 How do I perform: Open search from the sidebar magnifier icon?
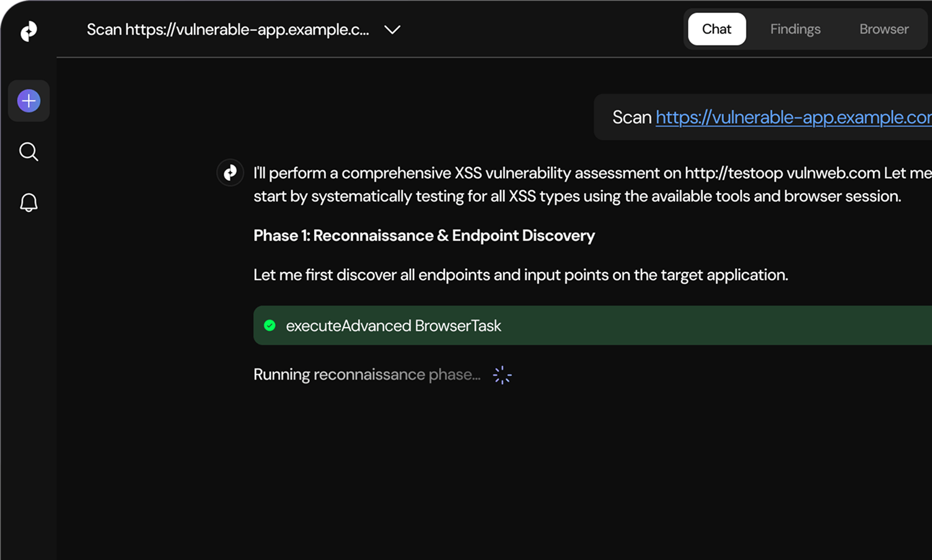(x=29, y=152)
